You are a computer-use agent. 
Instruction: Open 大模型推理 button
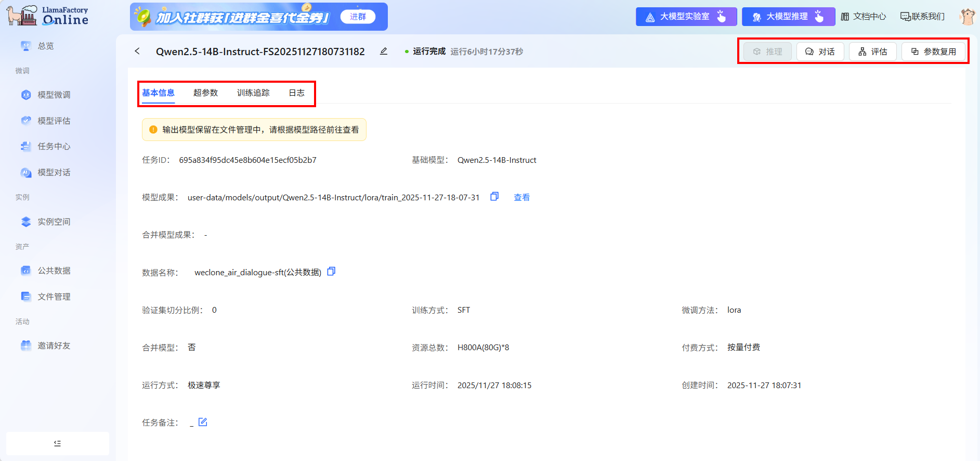click(x=788, y=17)
